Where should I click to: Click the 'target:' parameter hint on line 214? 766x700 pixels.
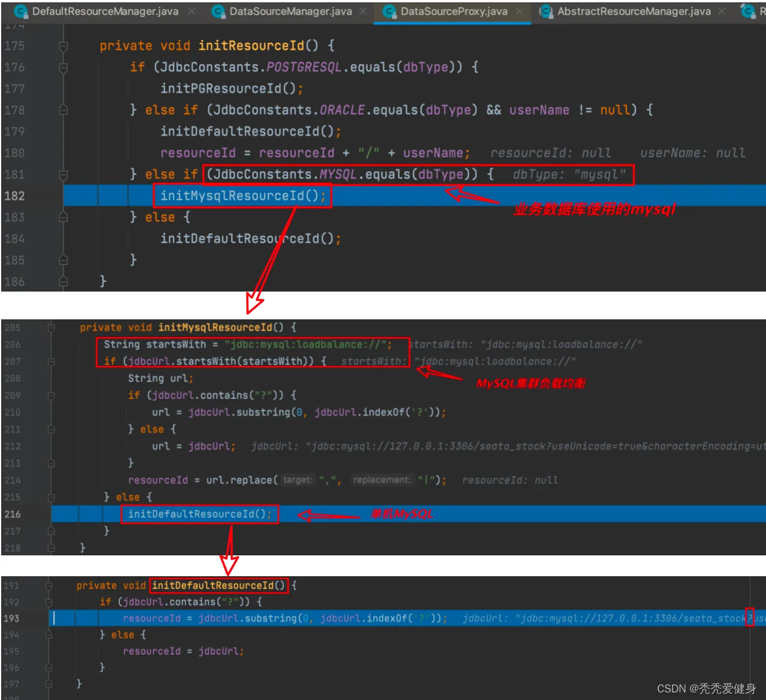click(x=297, y=480)
